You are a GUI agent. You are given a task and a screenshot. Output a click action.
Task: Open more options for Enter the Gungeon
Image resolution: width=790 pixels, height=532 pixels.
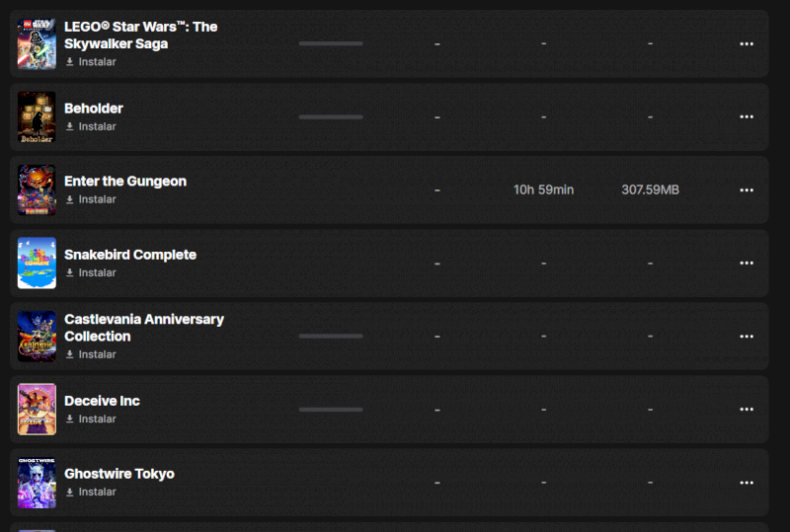point(747,190)
